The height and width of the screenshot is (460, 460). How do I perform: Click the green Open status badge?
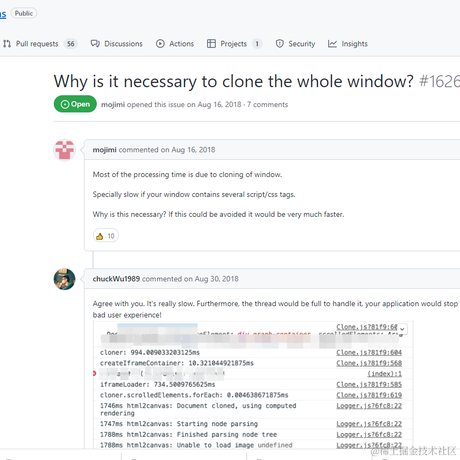point(75,104)
